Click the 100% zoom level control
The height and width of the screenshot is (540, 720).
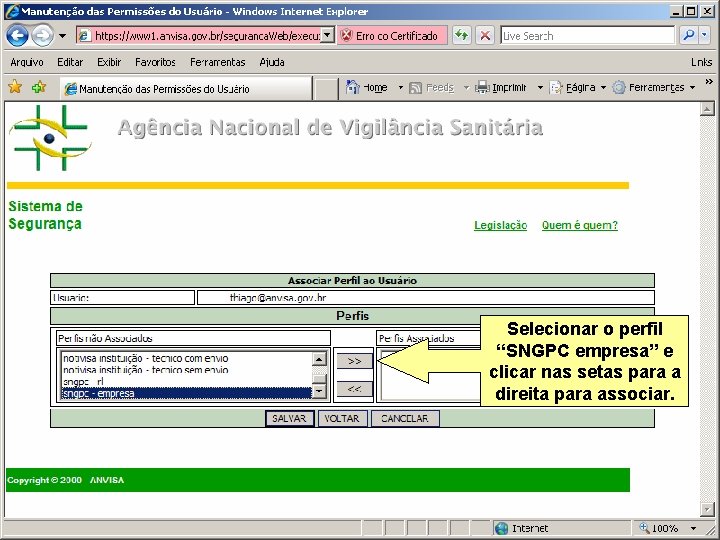(x=659, y=528)
